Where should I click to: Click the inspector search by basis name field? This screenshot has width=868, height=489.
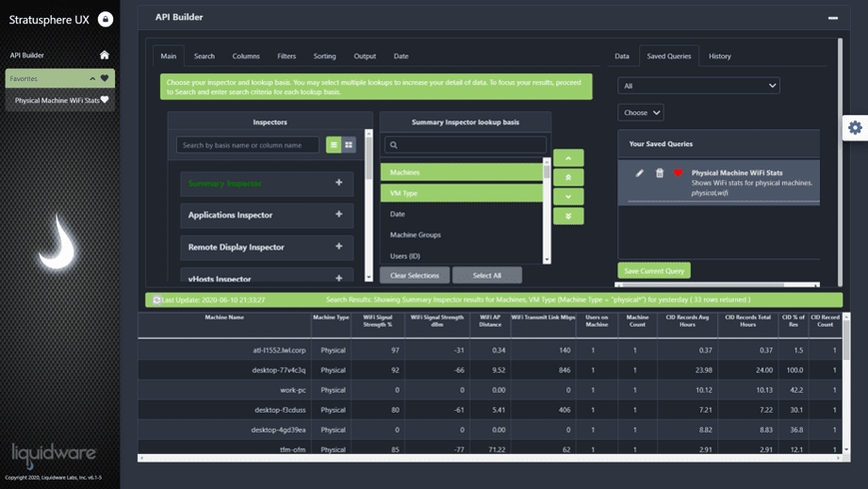click(x=248, y=145)
